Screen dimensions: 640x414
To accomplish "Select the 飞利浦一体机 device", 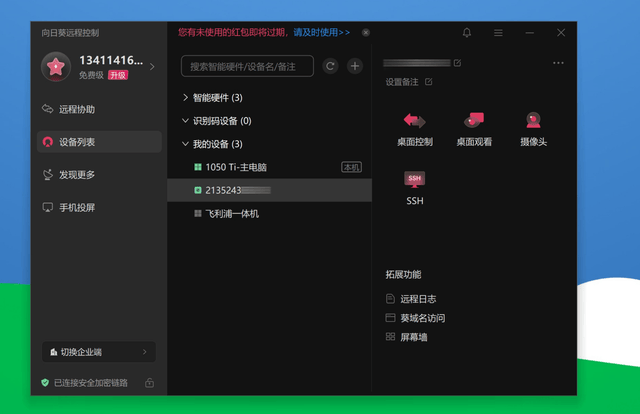I will coord(269,214).
